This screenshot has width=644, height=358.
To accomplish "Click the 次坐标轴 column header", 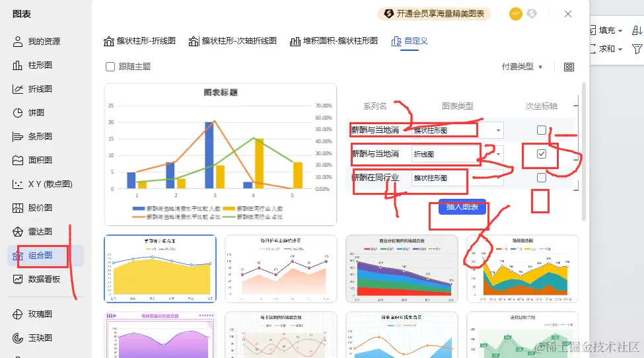I will pos(542,106).
